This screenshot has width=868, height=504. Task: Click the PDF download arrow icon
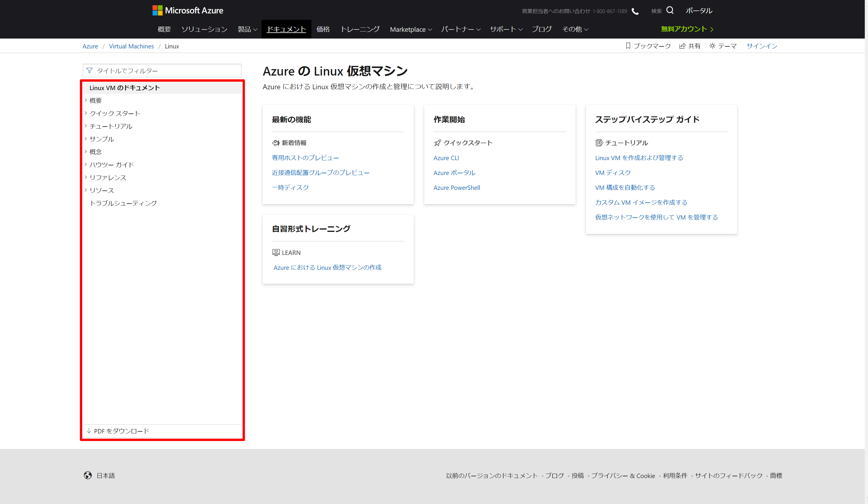pos(89,431)
